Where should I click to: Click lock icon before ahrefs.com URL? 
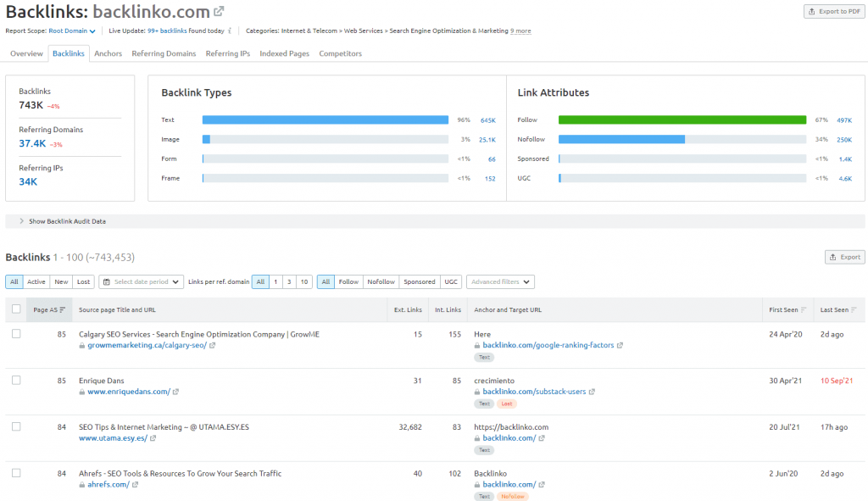[82, 485]
